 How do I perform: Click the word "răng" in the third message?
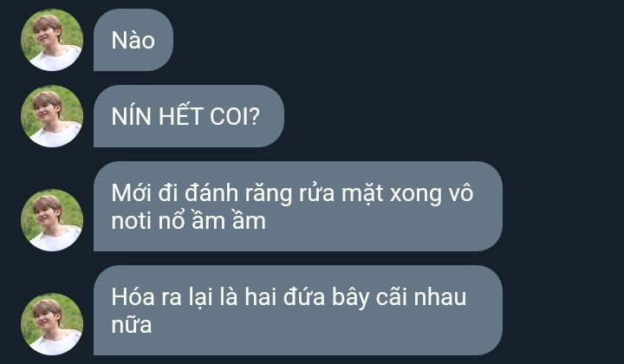pos(268,194)
